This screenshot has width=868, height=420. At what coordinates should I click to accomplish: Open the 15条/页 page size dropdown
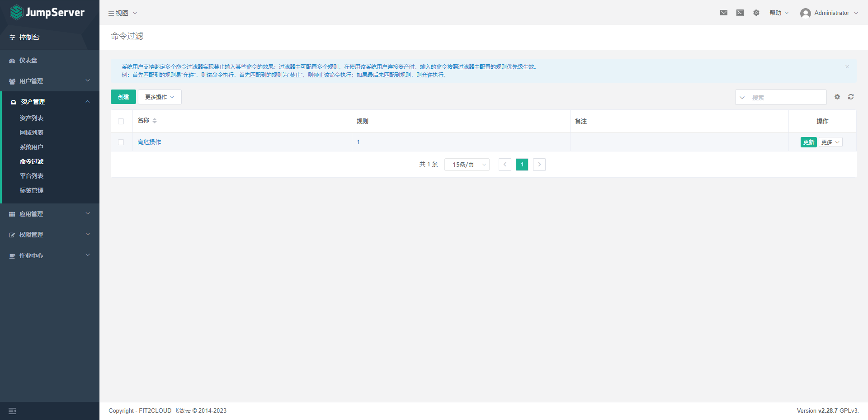click(467, 165)
